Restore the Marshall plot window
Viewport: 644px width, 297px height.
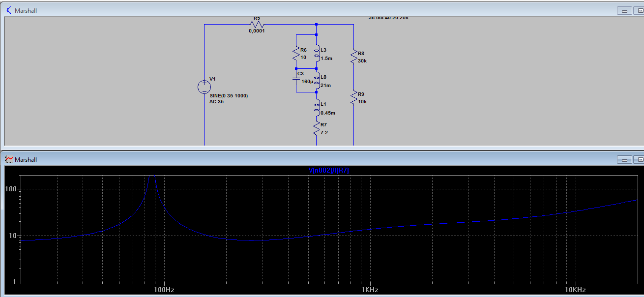pyautogui.click(x=640, y=159)
